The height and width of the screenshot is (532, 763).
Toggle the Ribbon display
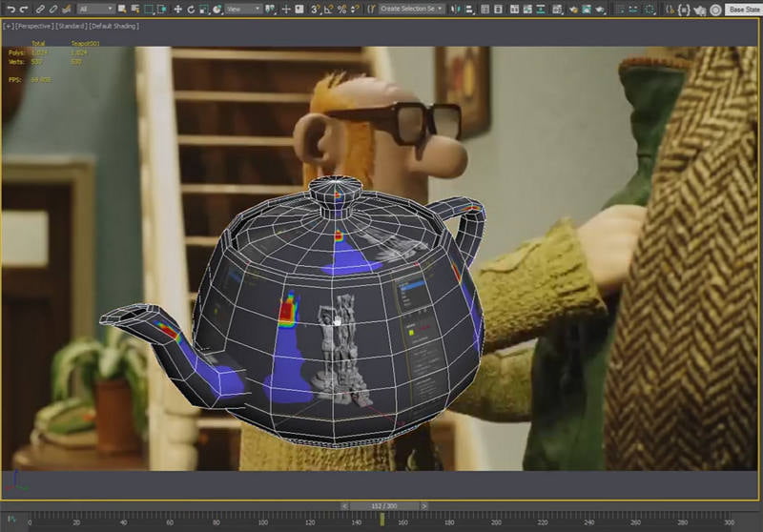pyautogui.click(x=514, y=10)
